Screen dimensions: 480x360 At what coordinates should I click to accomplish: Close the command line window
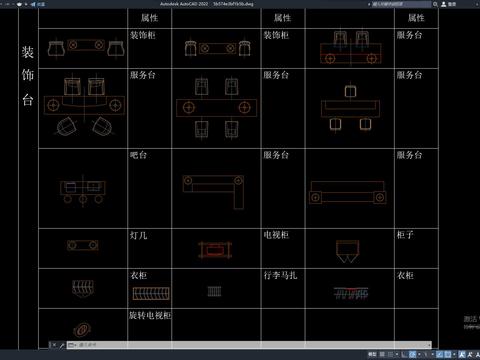[54, 345]
